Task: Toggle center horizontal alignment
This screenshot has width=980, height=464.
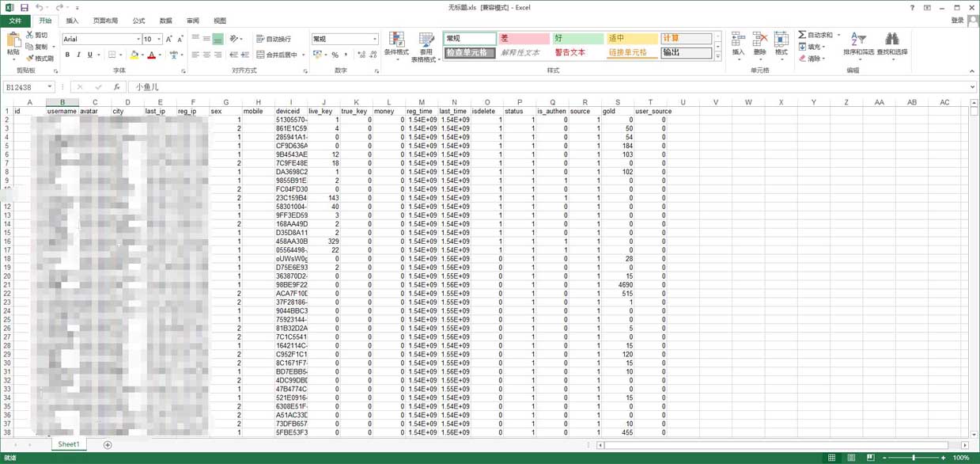Action: [206, 55]
